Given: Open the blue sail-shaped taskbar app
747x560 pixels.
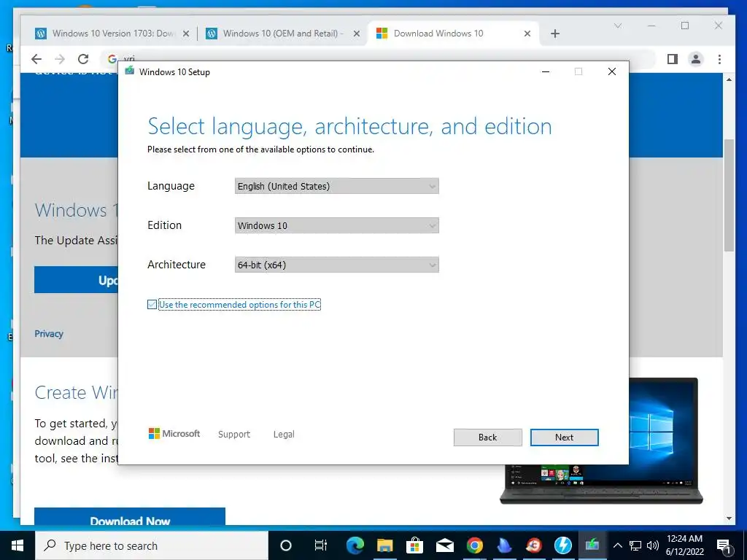Looking at the screenshot, I should [x=504, y=545].
